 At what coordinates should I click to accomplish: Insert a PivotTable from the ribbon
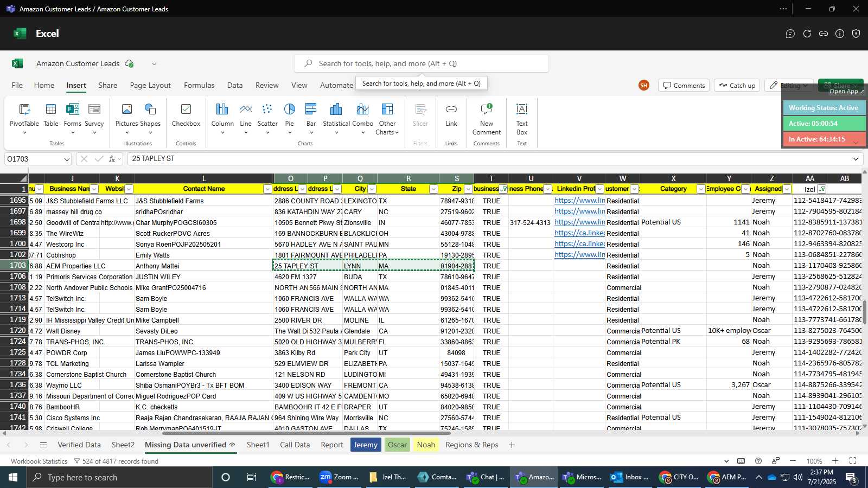point(24,118)
